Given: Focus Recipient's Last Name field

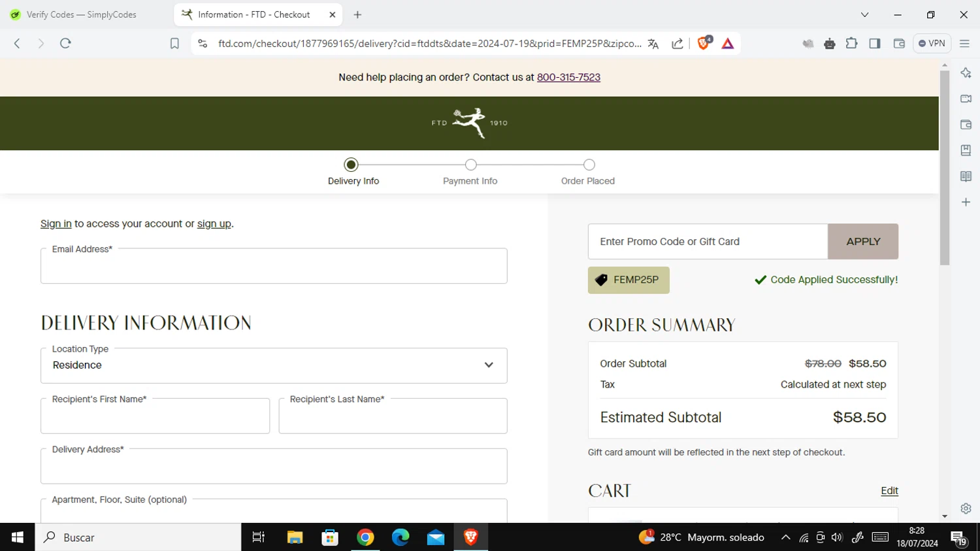Looking at the screenshot, I should click(x=393, y=416).
